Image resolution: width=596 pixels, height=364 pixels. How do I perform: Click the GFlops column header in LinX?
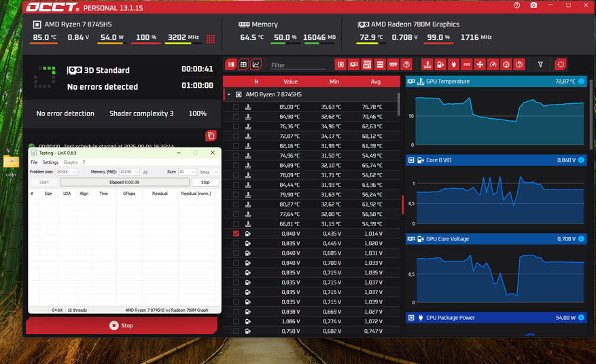click(x=129, y=194)
